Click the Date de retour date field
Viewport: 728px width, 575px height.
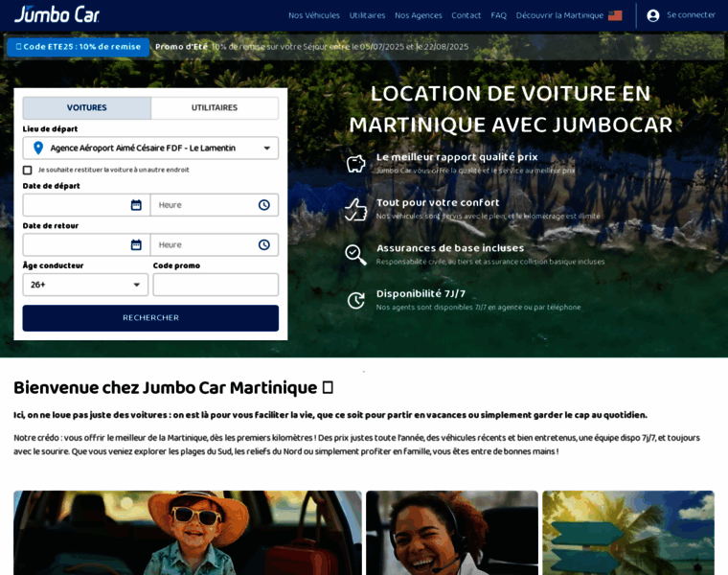point(86,244)
